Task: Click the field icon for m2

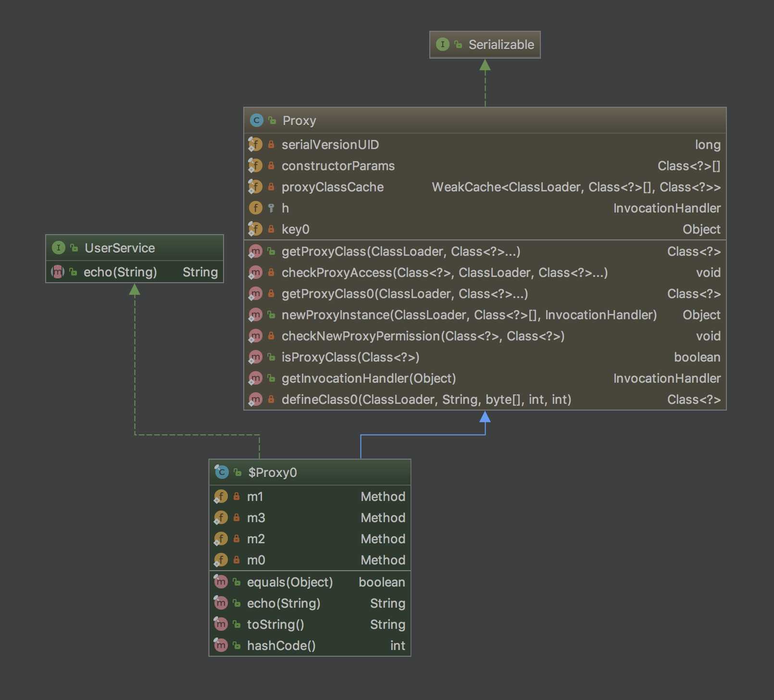Action: click(x=221, y=538)
